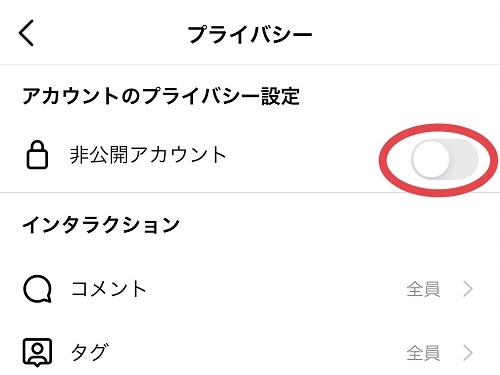Click the tag person portrait icon

pos(37,352)
